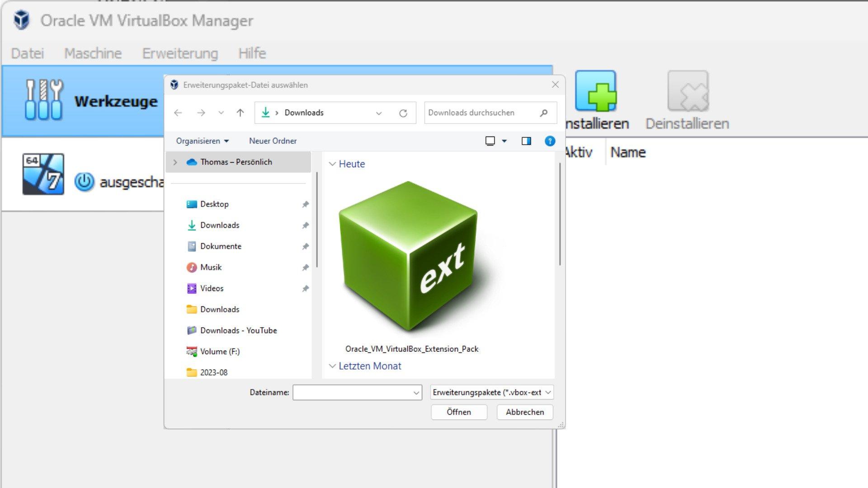
Task: Open the Erweiterung menu
Action: [180, 53]
